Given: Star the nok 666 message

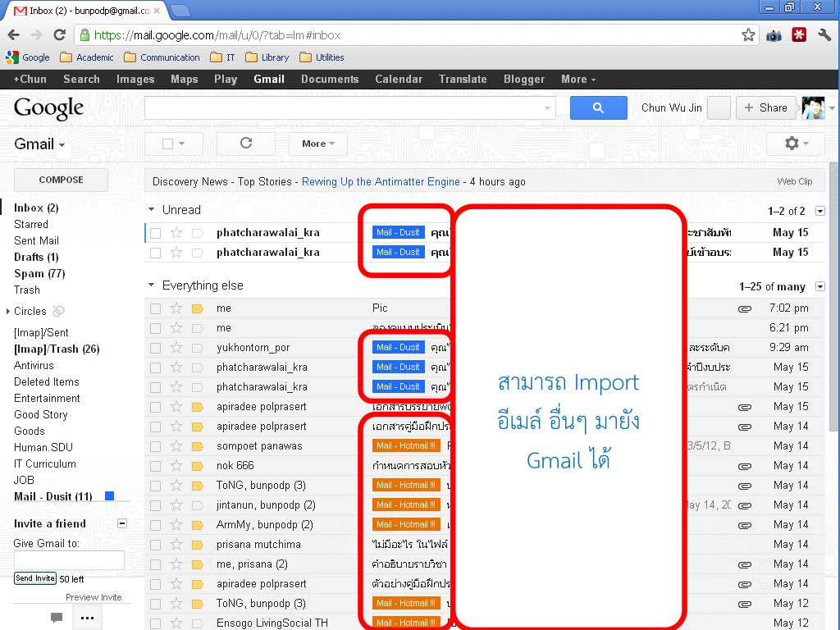Looking at the screenshot, I should [176, 466].
